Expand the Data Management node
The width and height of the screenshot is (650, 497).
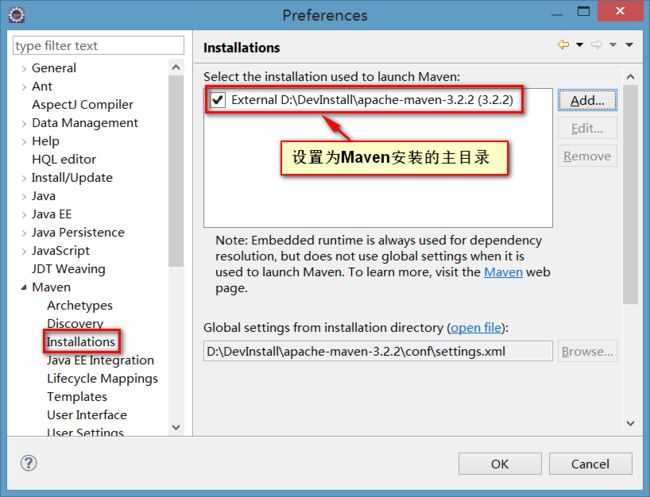point(24,123)
